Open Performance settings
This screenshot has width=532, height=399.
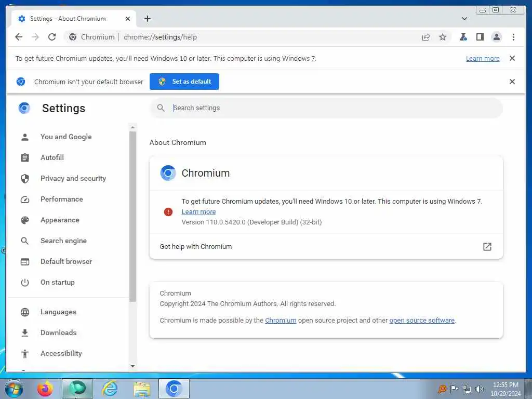pos(61,199)
